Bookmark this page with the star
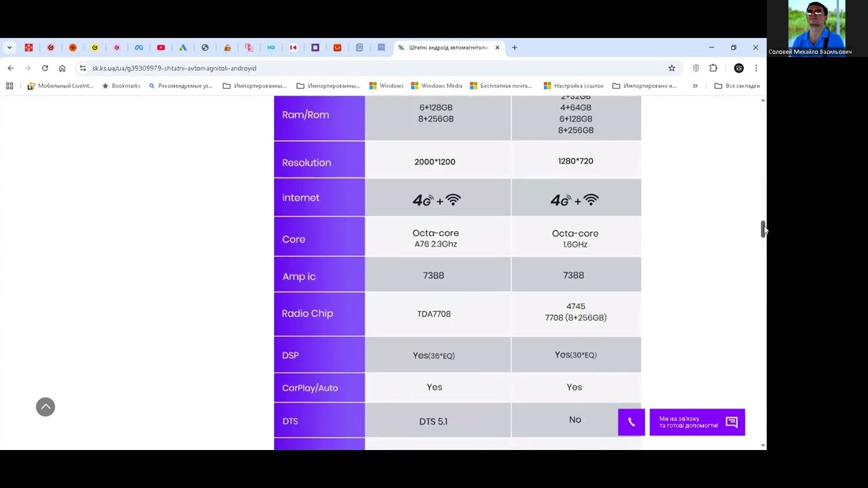The height and width of the screenshot is (488, 868). 671,68
